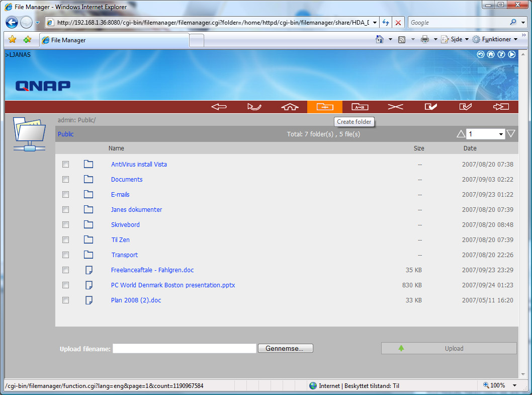The height and width of the screenshot is (395, 532).
Task: Click the Create folder toolbar icon
Action: 324,107
